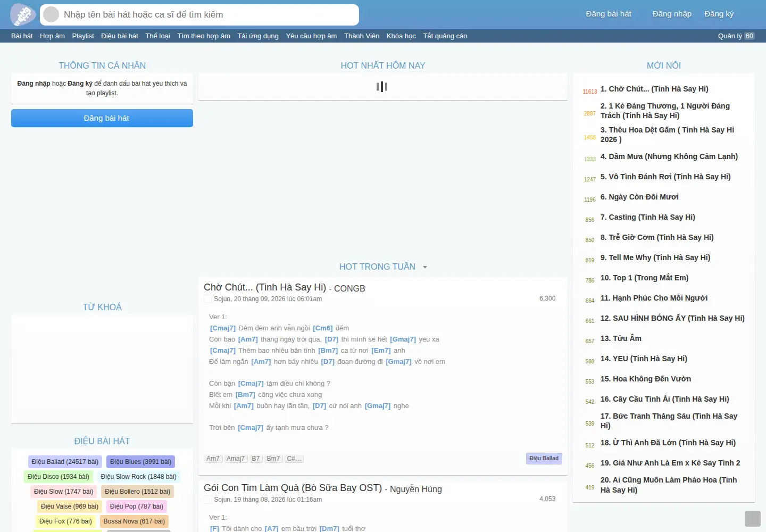The height and width of the screenshot is (532, 766).
Task: Open Yêu cầu hợp âm menu
Action: (311, 36)
